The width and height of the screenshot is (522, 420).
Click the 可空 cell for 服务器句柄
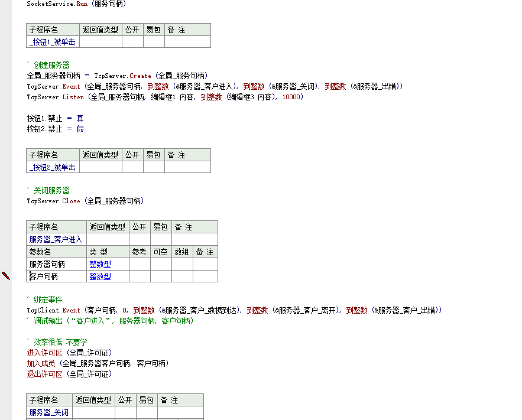point(161,265)
